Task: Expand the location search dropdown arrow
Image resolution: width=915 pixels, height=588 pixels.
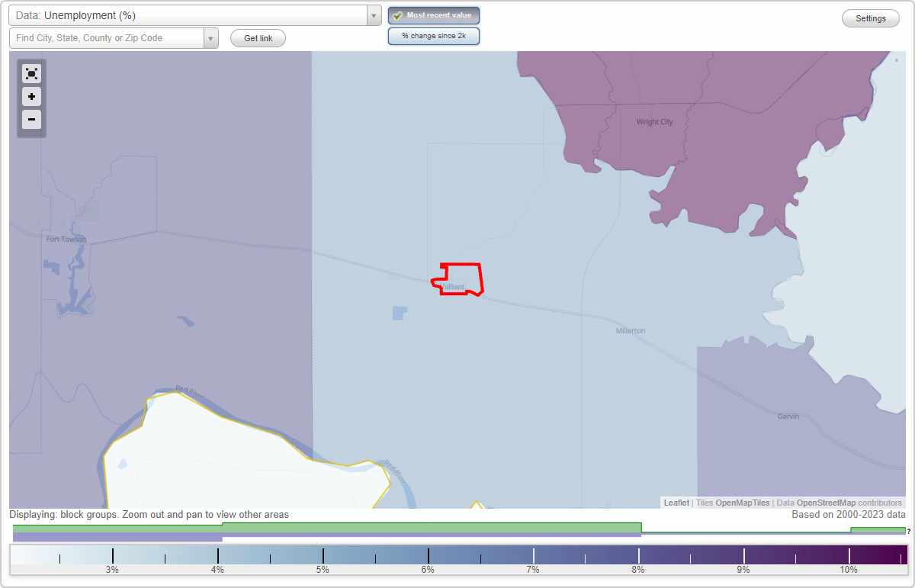Action: 211,38
